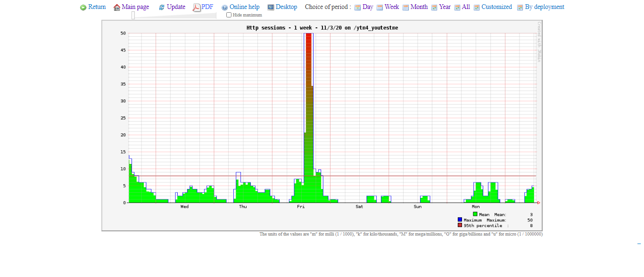Screen dimensions: 644x277
Task: Click the calendar icon beside Day
Action: (x=357, y=8)
